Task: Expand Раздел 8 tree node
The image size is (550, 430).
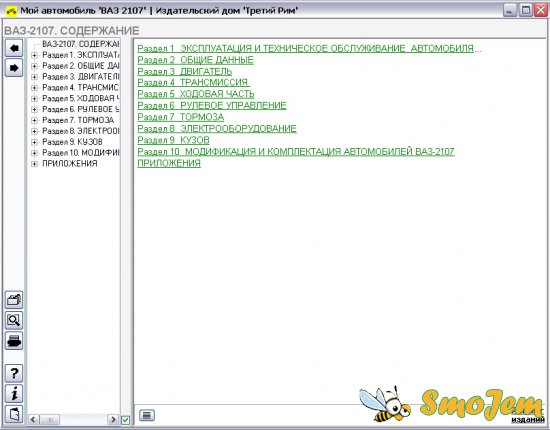Action: (34, 131)
